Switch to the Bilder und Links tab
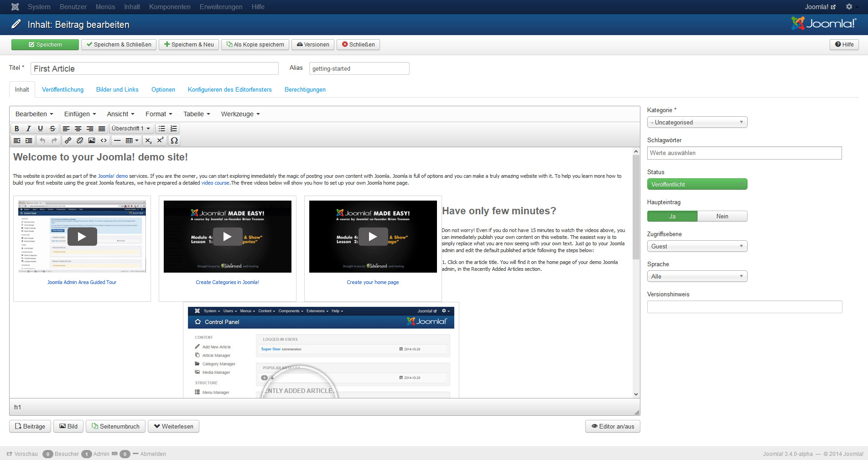Screen dimensions: 868x460 (117, 89)
